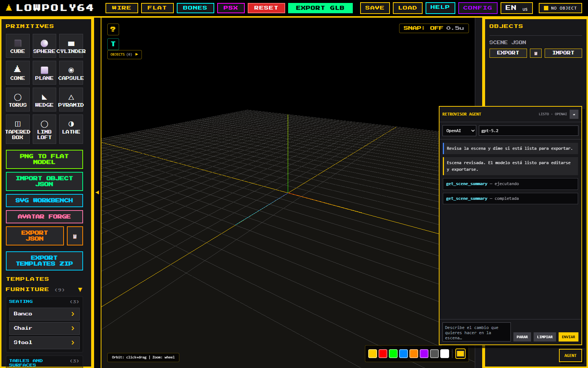
Task: Toggle WIRE display mode
Action: tap(122, 8)
